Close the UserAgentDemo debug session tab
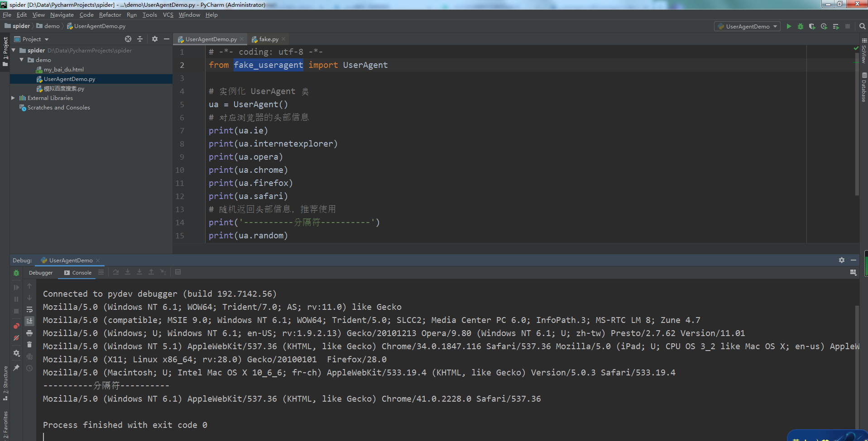The image size is (868, 441). click(98, 261)
